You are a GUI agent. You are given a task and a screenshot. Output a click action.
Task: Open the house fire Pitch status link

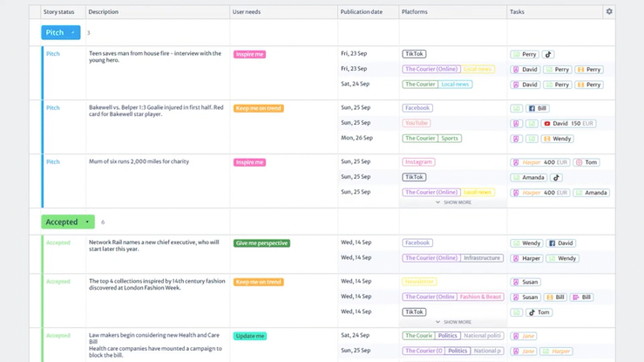click(x=53, y=54)
